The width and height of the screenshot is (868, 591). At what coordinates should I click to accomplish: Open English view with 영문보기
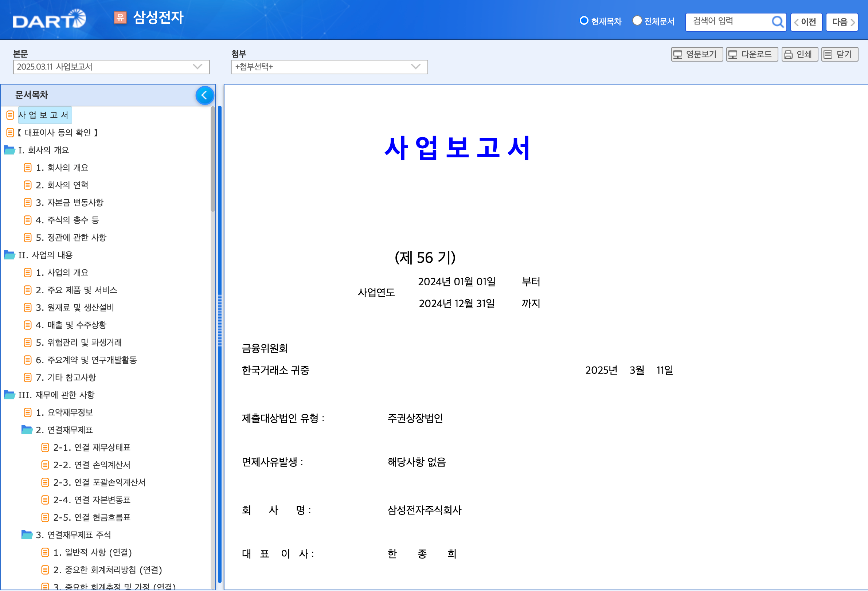coord(697,55)
